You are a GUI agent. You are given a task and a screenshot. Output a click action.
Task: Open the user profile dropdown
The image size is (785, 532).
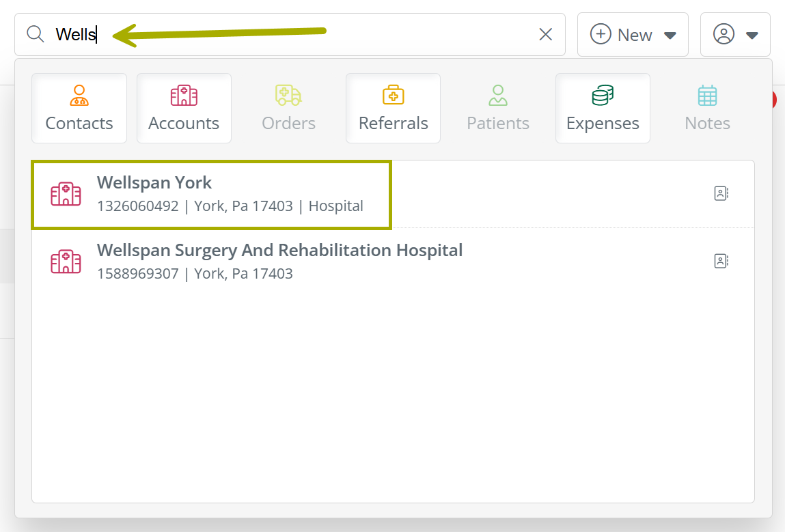pyautogui.click(x=735, y=35)
